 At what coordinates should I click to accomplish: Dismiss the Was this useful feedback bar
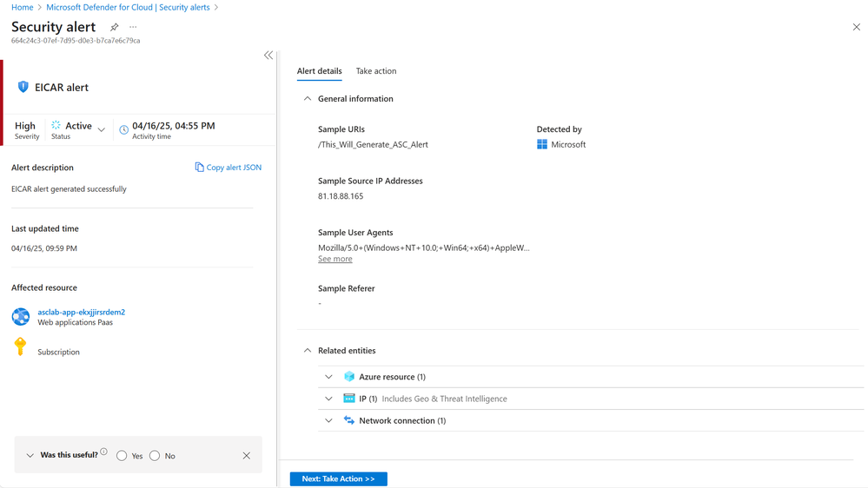click(247, 455)
